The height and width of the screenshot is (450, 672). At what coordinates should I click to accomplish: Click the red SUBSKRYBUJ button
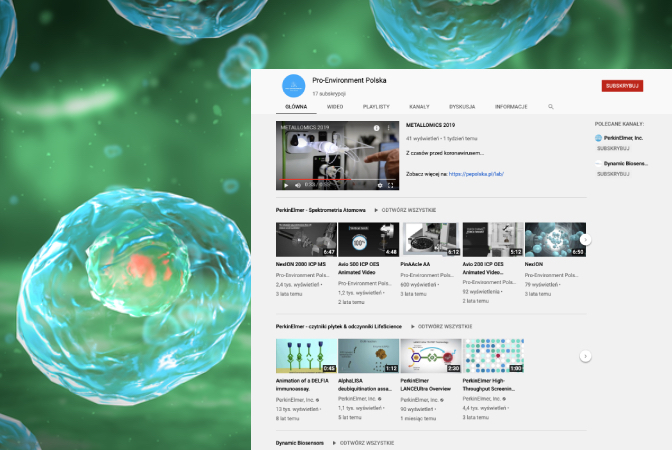tap(622, 86)
